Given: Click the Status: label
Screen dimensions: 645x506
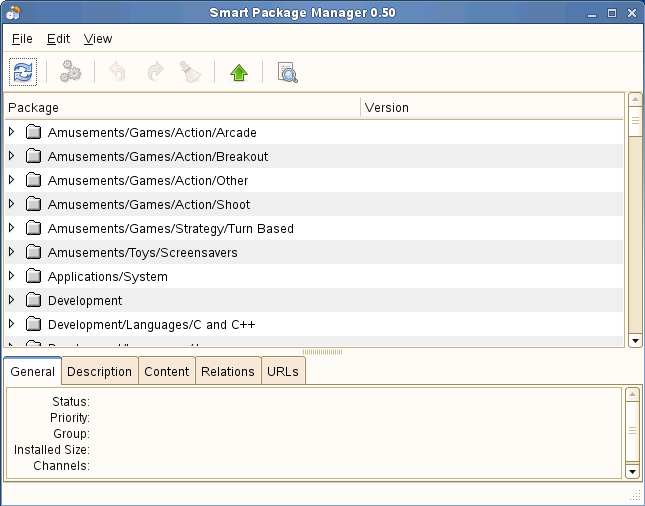Looking at the screenshot, I should [x=71, y=402].
